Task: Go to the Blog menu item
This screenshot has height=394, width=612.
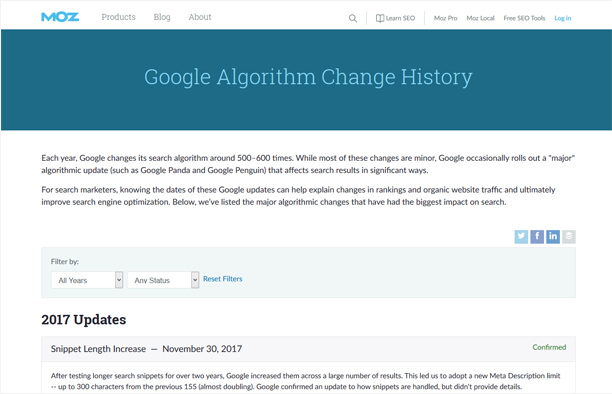Action: pos(162,17)
